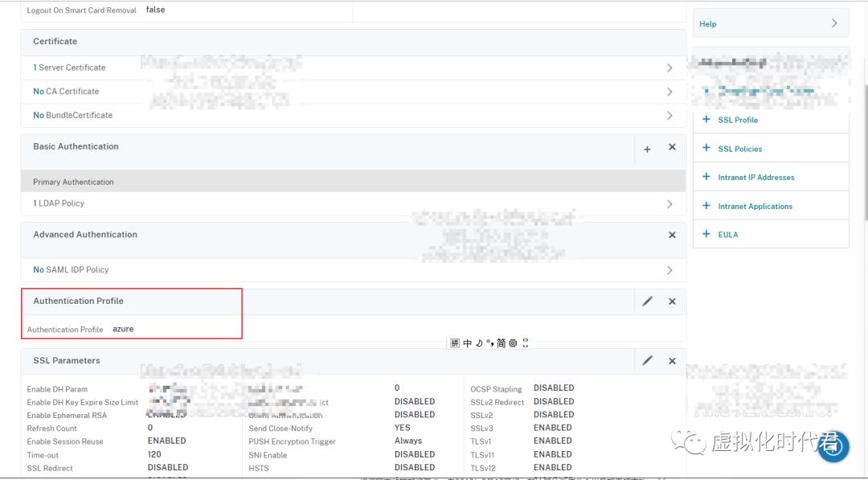Click the OCSP Stapling DISABLED value
Image resolution: width=868 pixels, height=480 pixels.
tap(554, 388)
